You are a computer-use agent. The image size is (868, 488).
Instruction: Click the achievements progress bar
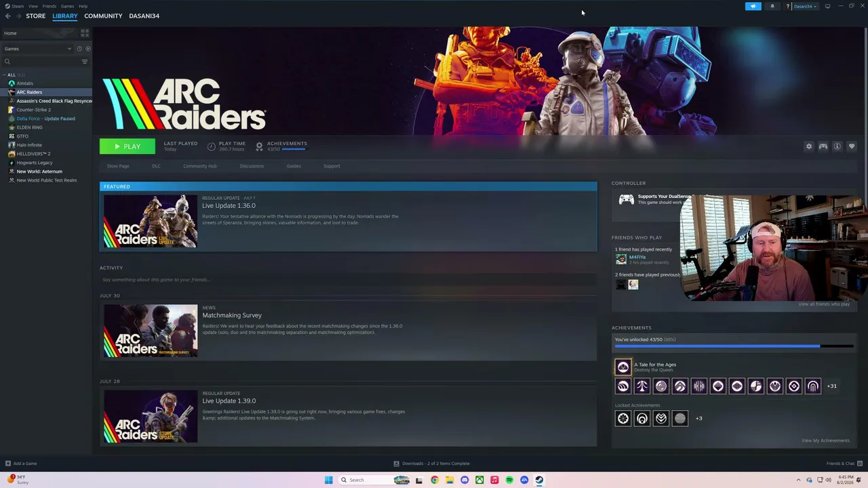(734, 346)
